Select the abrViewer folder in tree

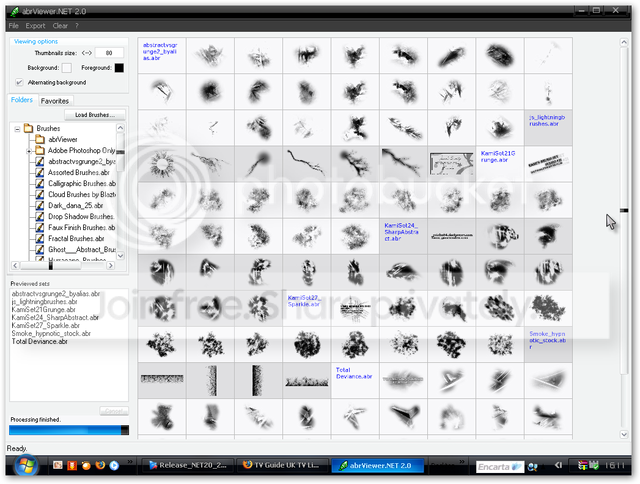pyautogui.click(x=62, y=140)
